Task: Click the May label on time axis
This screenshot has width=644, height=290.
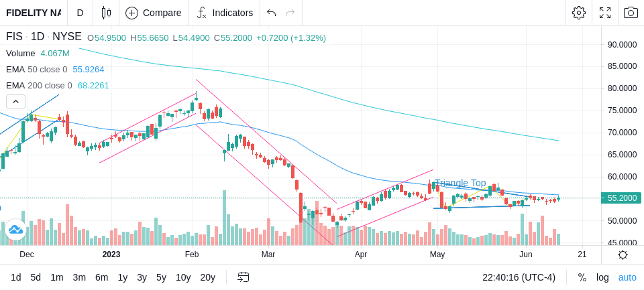Action: click(437, 255)
